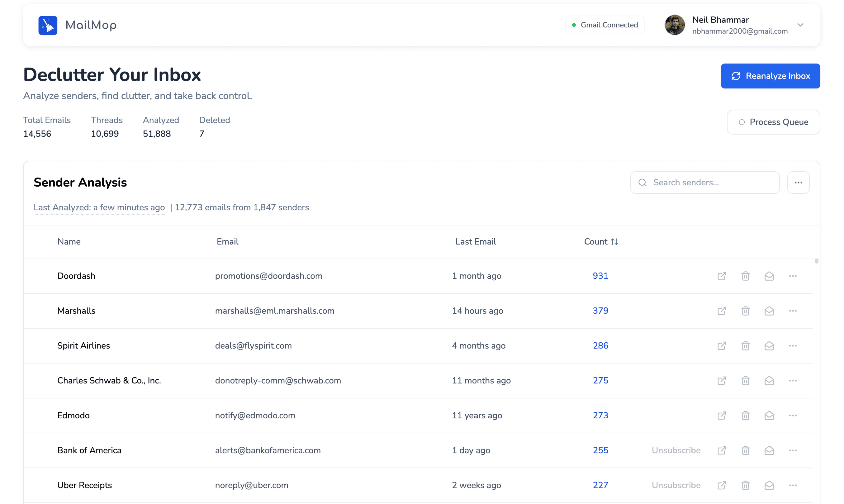Image resolution: width=844 pixels, height=504 pixels.
Task: Open more options for Doordash row
Action: click(x=793, y=276)
